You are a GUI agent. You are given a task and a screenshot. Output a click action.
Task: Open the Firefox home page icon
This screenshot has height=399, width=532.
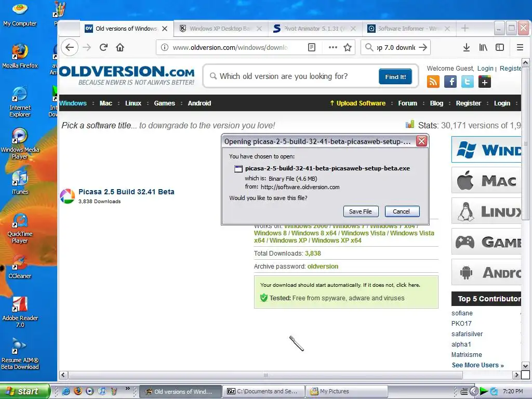tap(120, 47)
